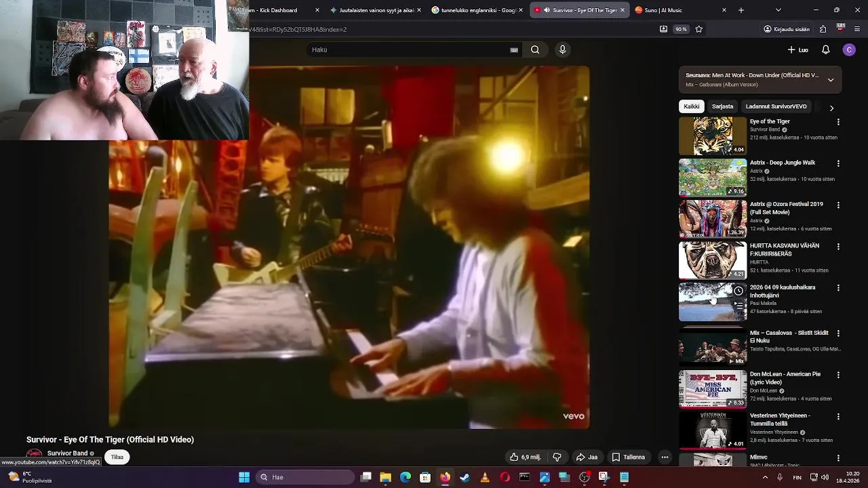Expand the Seuraava playlist panel chevron
This screenshot has width=868, height=488.
[831, 80]
